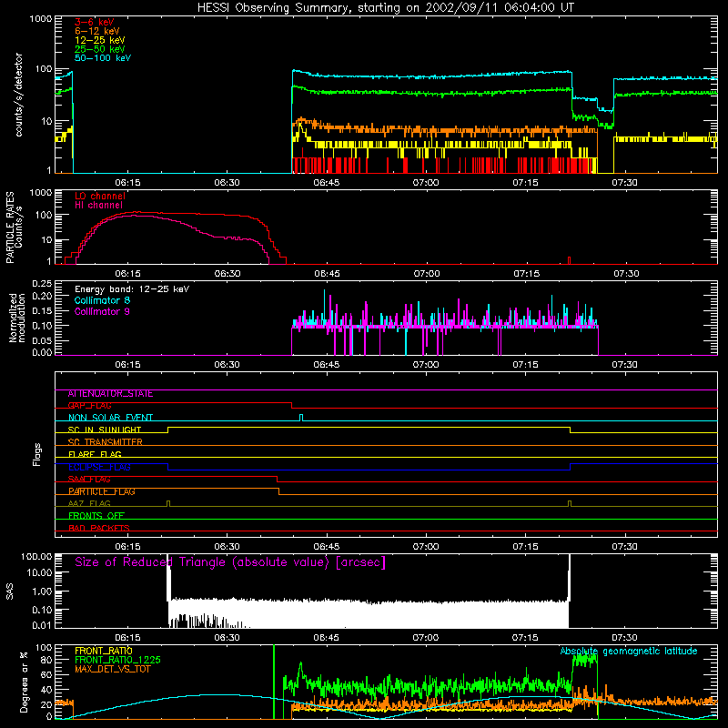This screenshot has width=728, height=728.
Task: Click the green 25-50 keV legend entry
Action: click(x=99, y=49)
